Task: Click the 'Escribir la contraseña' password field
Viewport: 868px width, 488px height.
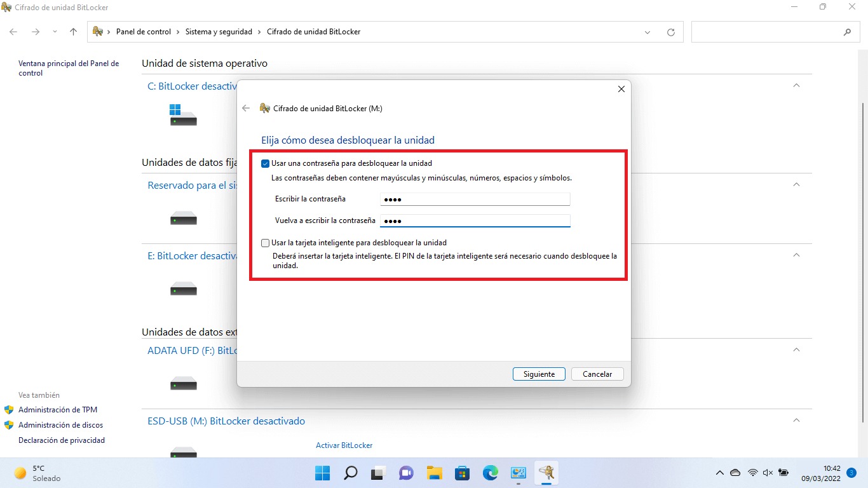Action: tap(475, 200)
